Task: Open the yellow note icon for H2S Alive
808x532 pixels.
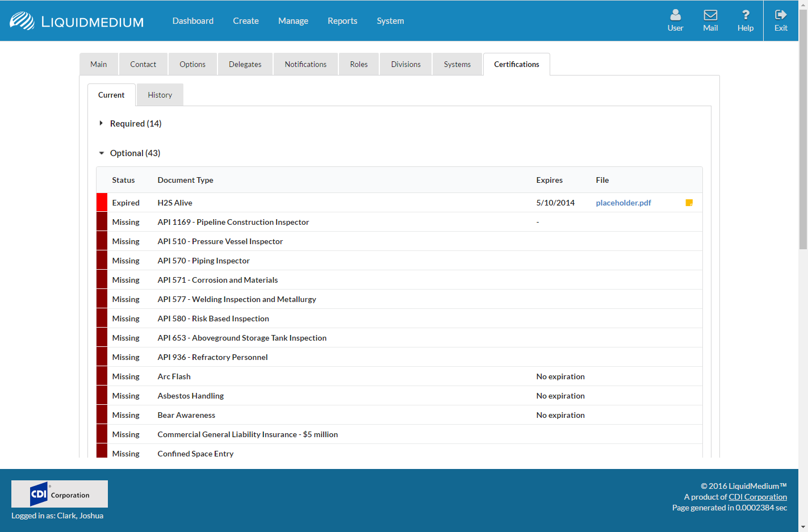Action: pyautogui.click(x=689, y=203)
